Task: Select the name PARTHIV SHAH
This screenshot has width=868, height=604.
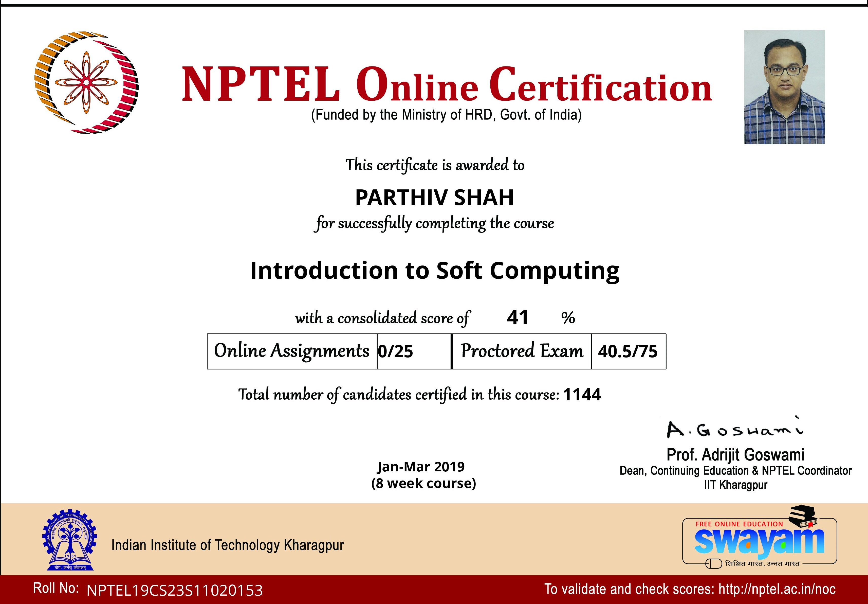Action: [435, 198]
